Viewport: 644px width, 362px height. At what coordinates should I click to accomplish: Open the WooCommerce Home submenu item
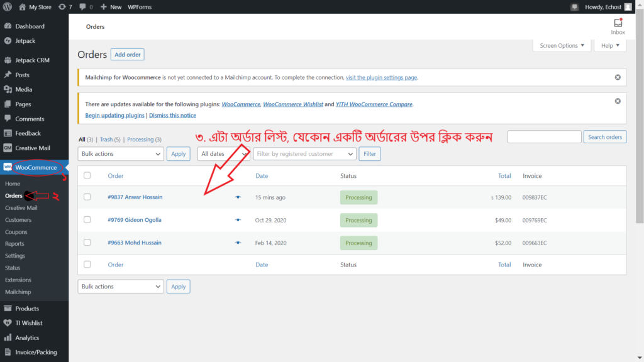coord(13,184)
